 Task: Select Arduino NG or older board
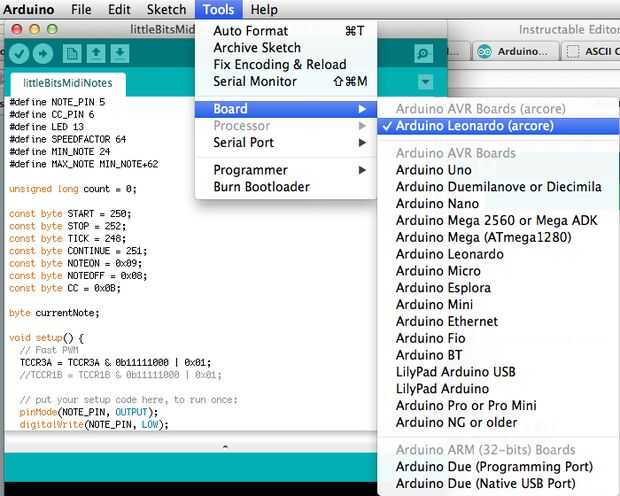tap(498, 422)
